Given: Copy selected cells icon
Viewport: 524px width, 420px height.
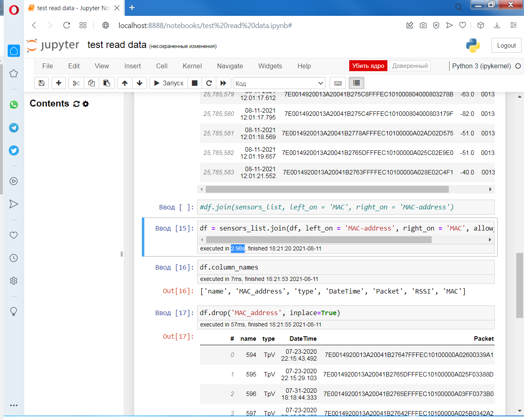Looking at the screenshot, I should pos(91,83).
